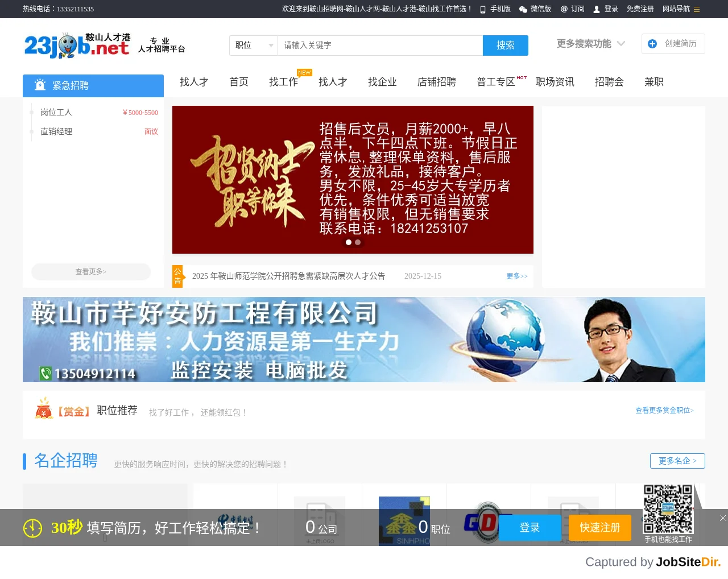The height and width of the screenshot is (579, 728).
Task: Open 网站导航 in top bar
Action: click(676, 9)
